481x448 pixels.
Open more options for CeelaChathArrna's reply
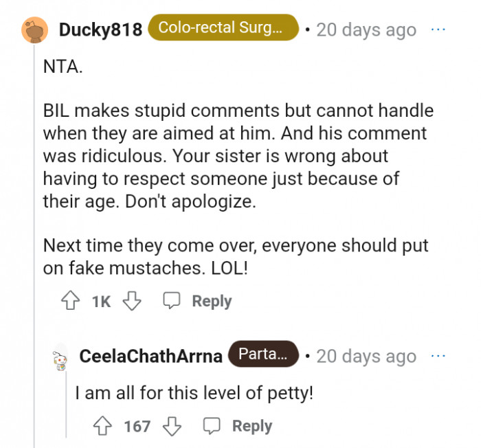click(438, 356)
